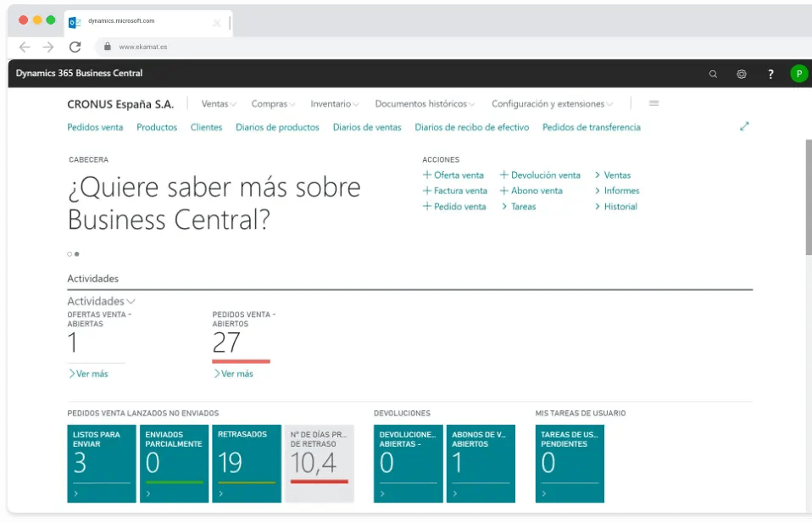Expand the Ventas dropdown menu
812x523 pixels.
click(x=219, y=104)
